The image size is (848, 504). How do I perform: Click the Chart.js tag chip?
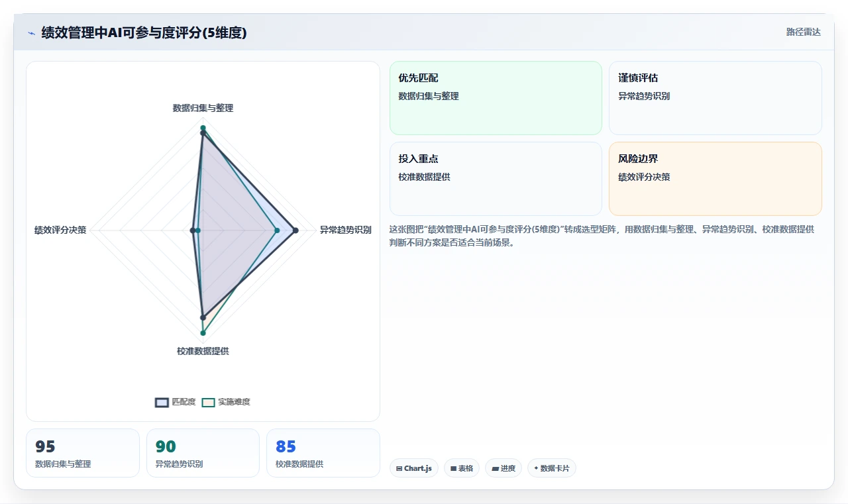414,468
